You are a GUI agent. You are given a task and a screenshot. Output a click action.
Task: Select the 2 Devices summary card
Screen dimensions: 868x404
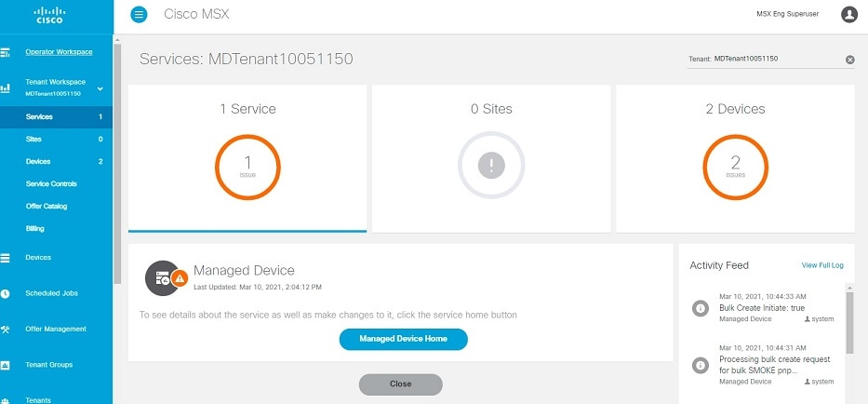pyautogui.click(x=735, y=158)
